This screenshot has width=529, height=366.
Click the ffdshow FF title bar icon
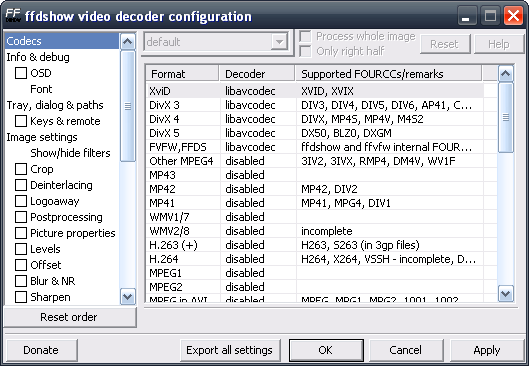click(x=13, y=16)
